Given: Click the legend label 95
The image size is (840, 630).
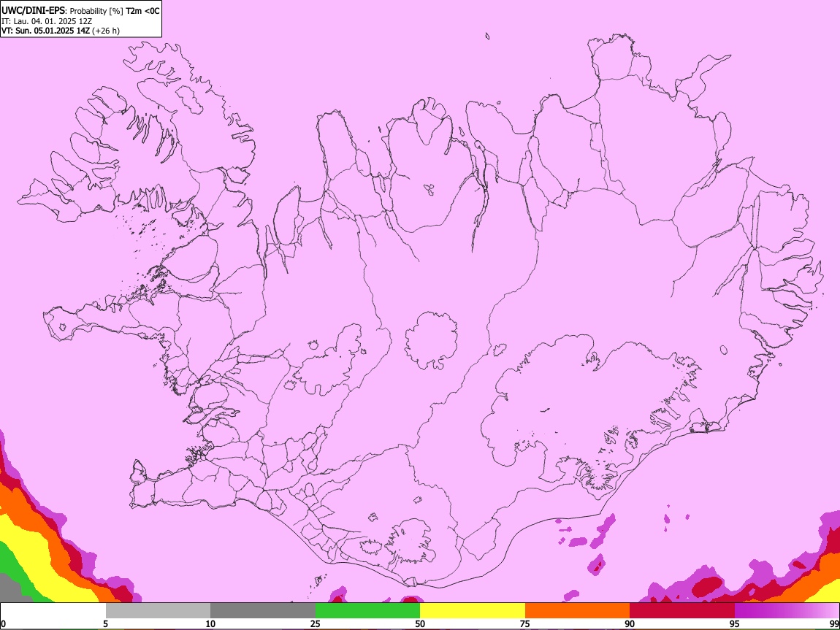Looking at the screenshot, I should click(735, 623).
